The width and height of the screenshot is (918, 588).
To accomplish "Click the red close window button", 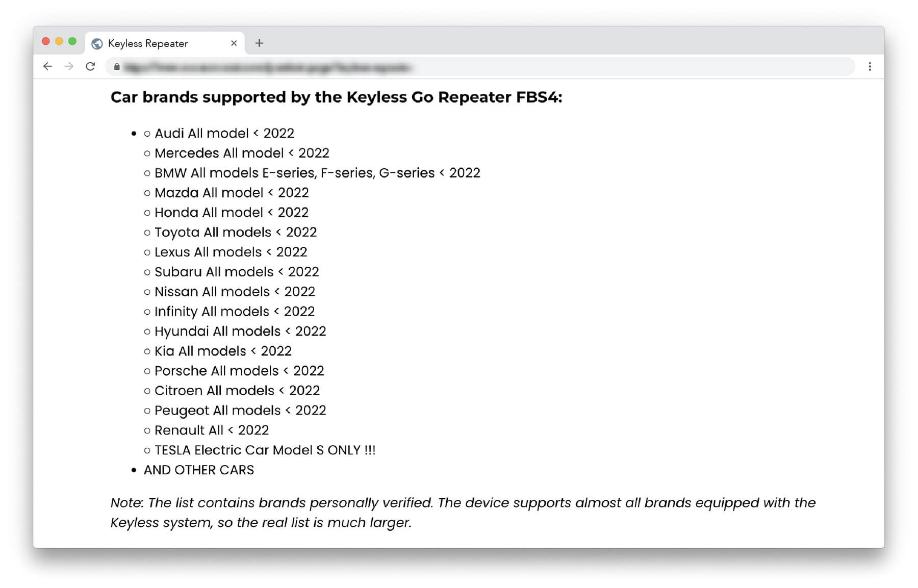I will [x=46, y=41].
